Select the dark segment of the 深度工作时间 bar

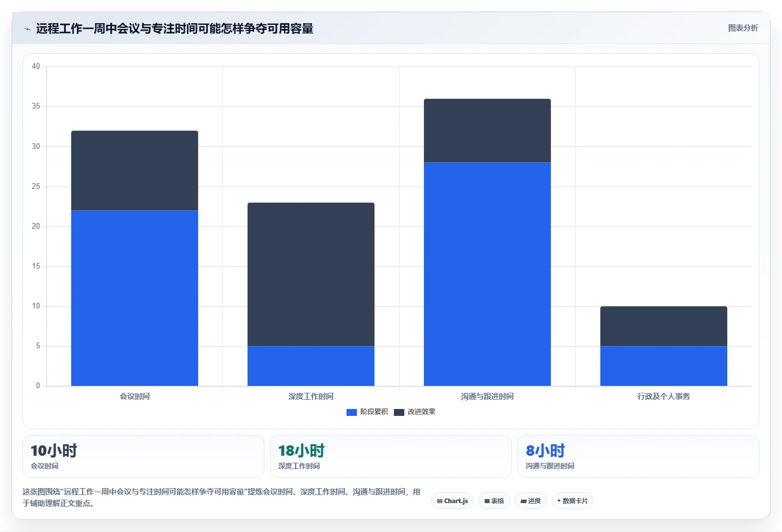pos(311,274)
